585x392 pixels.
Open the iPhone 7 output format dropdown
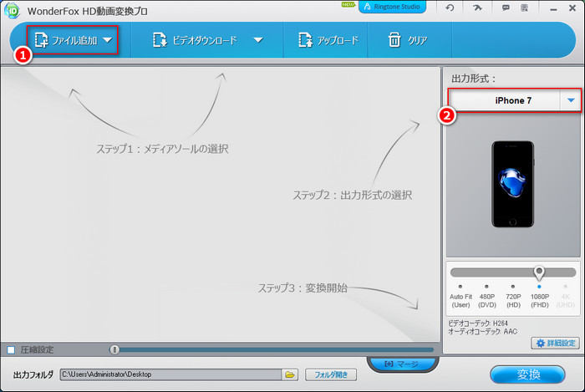pos(571,100)
